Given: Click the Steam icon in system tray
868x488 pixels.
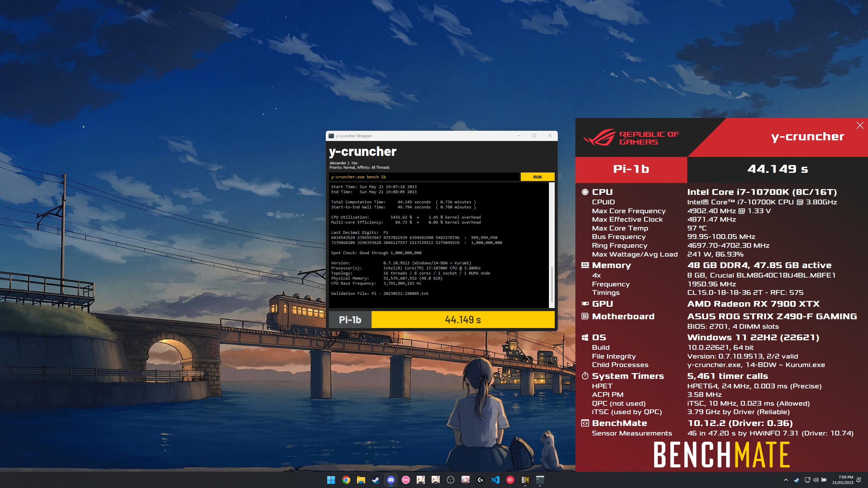Looking at the screenshot, I should [x=796, y=480].
